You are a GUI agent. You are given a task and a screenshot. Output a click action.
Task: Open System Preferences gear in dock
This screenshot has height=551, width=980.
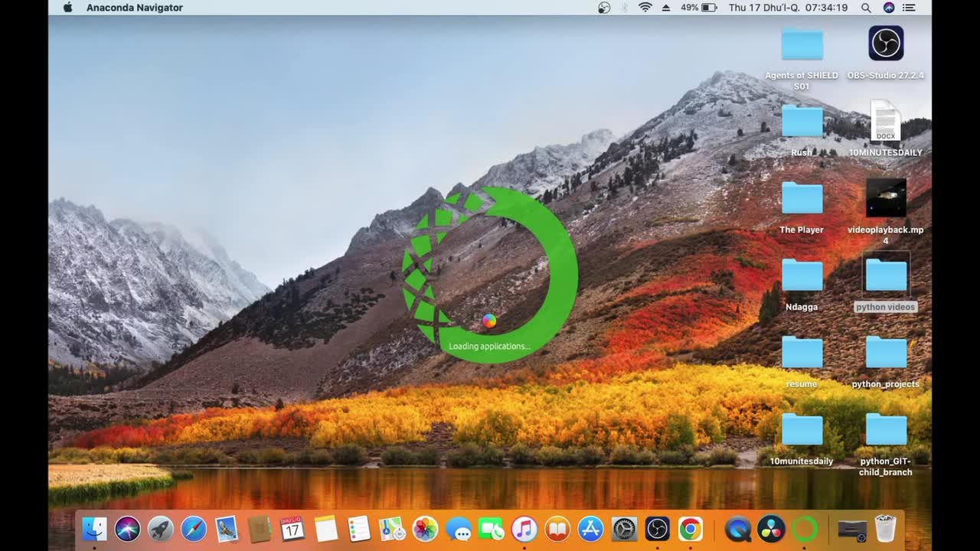[x=624, y=529]
